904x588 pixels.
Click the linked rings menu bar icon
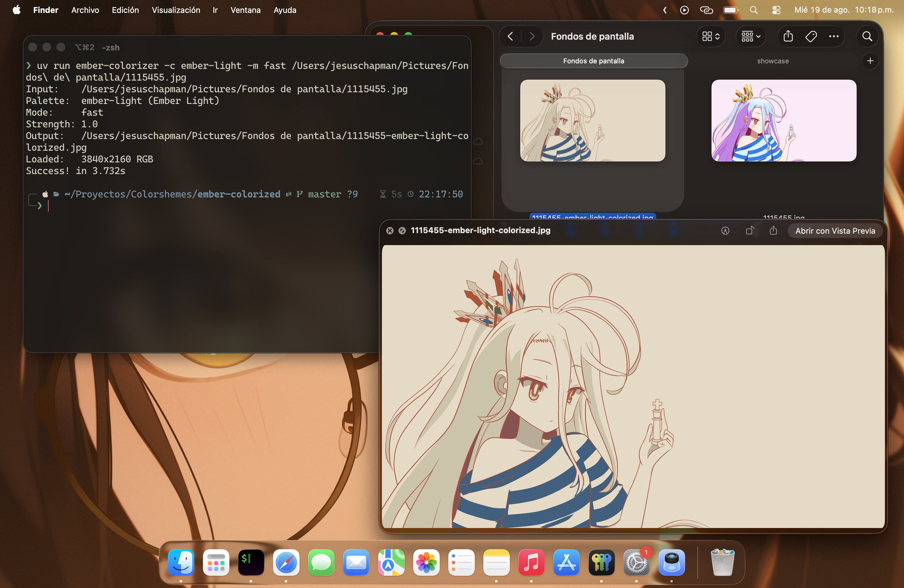pyautogui.click(x=706, y=10)
